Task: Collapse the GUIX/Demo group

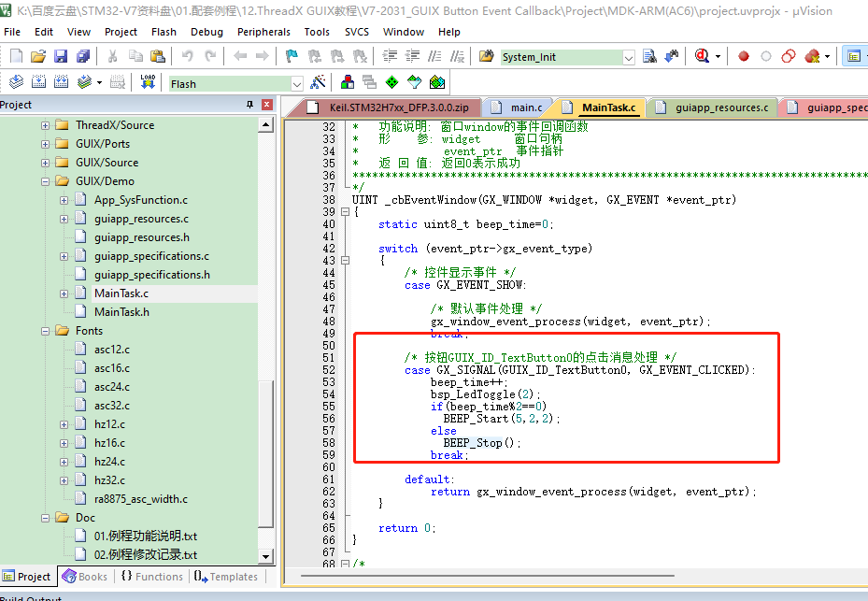Action: pyautogui.click(x=46, y=181)
